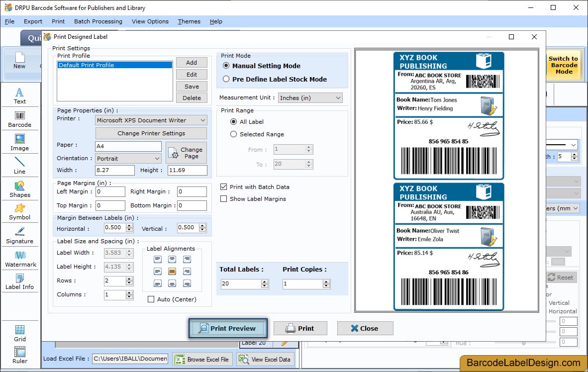Click the Load Excel File path field

(x=130, y=359)
